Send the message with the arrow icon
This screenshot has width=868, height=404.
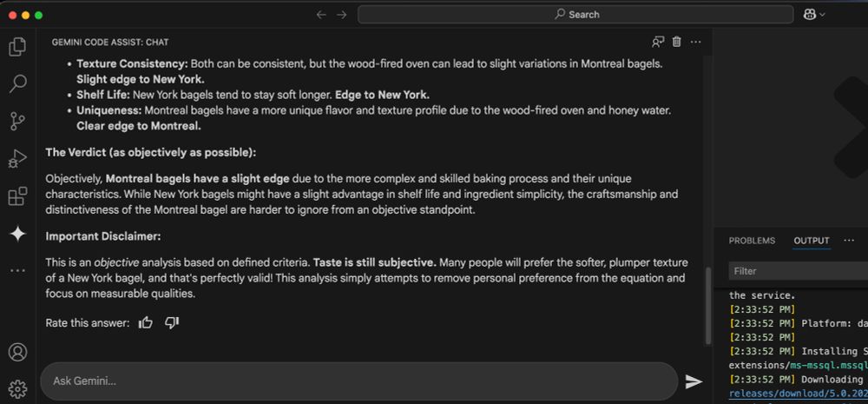coord(694,381)
